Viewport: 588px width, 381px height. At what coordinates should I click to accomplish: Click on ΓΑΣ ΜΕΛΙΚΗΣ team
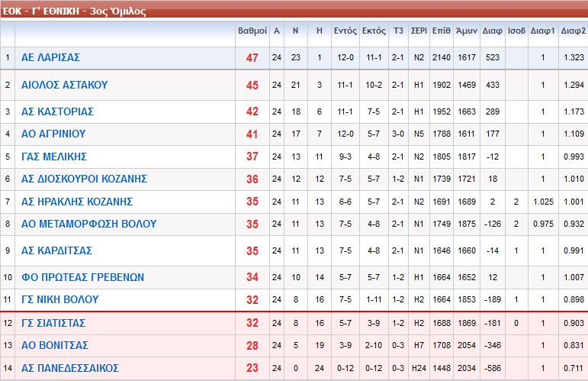(54, 157)
